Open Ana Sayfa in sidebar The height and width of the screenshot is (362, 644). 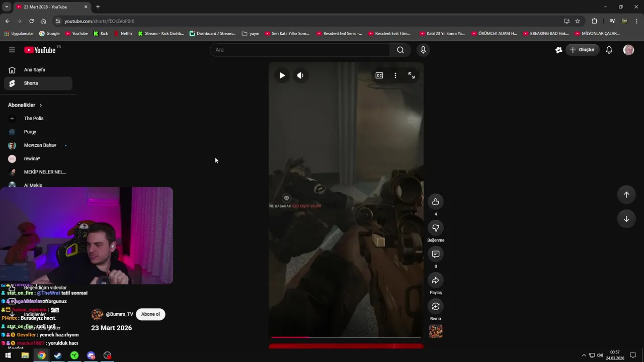[38, 70]
